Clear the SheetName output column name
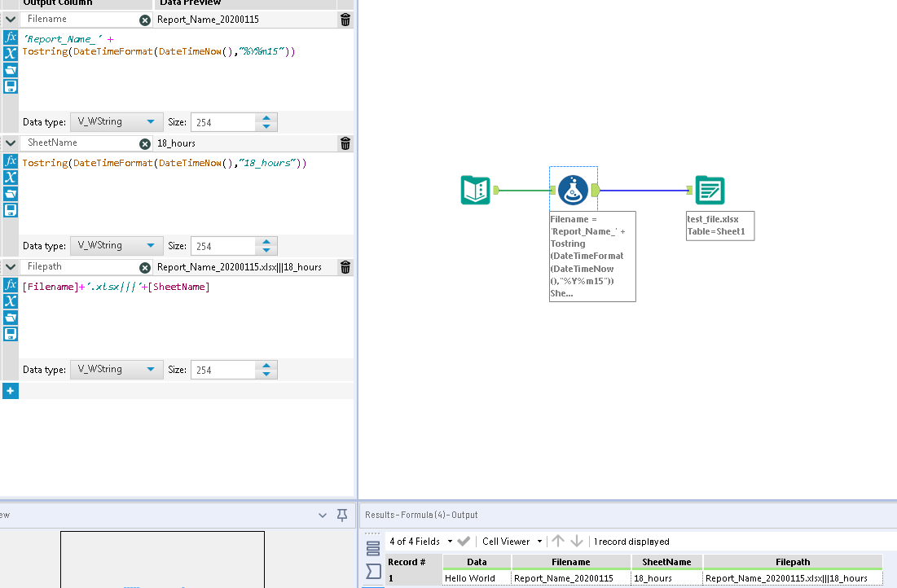 coord(145,143)
